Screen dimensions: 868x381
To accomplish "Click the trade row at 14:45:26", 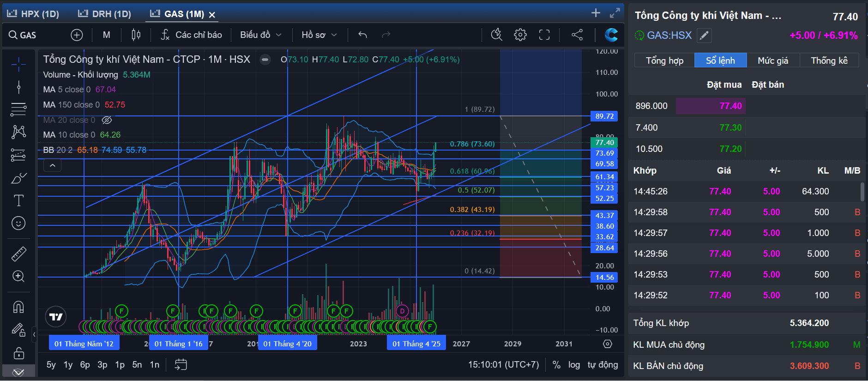I will point(747,191).
